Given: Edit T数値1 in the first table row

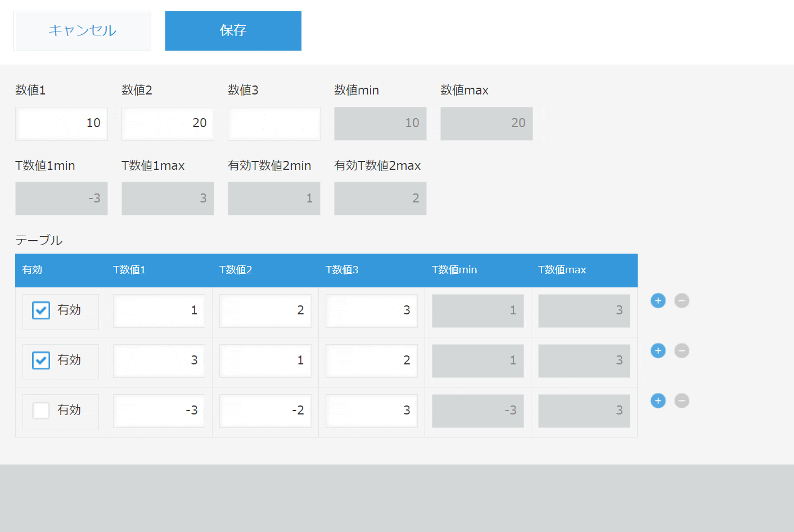Looking at the screenshot, I should (x=159, y=311).
